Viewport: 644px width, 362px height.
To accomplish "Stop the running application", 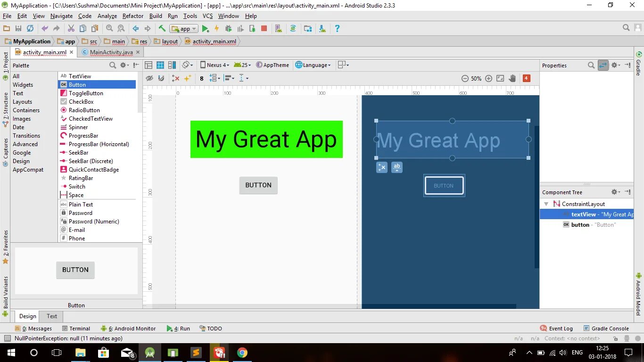I will click(x=264, y=28).
